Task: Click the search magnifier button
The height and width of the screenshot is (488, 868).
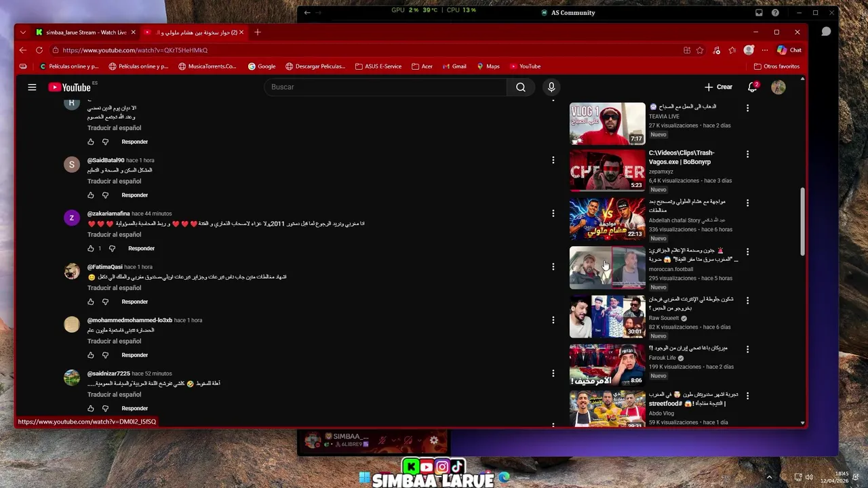Action: (x=520, y=87)
